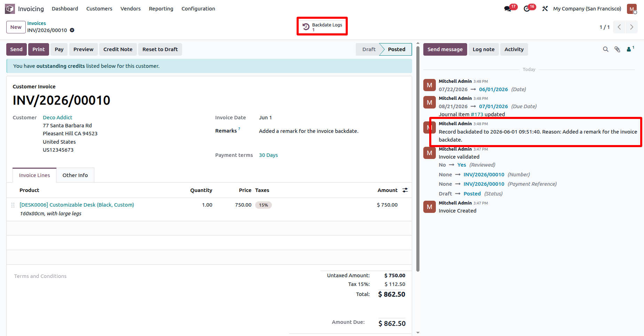Open customer Deco Addict
644x336 pixels.
57,118
